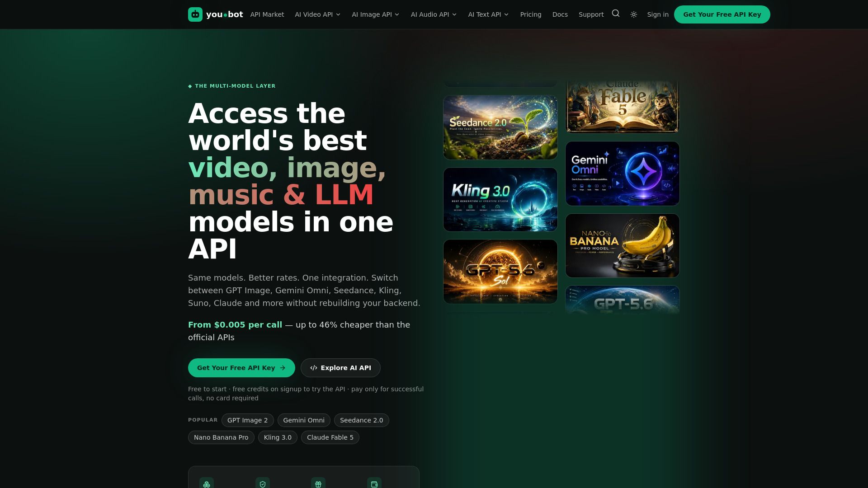
Task: Open the Claude Fable 5 book card image
Action: pos(623,108)
